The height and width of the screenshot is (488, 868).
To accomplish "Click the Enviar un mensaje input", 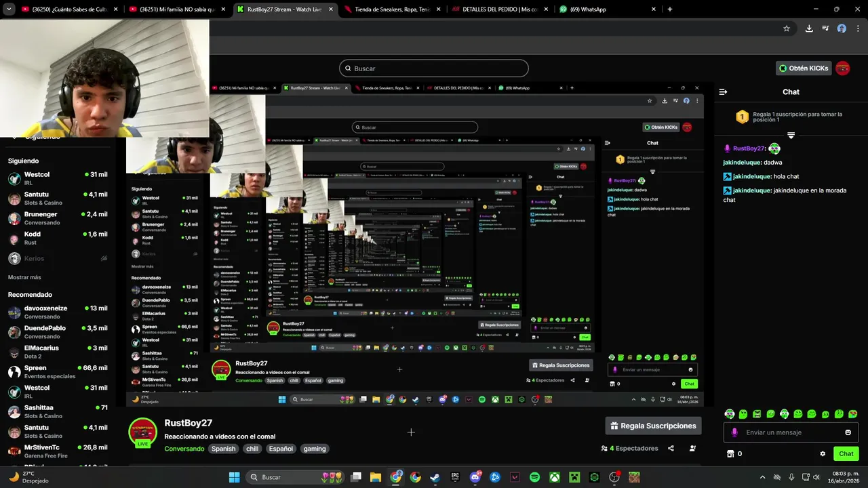I will [x=791, y=432].
